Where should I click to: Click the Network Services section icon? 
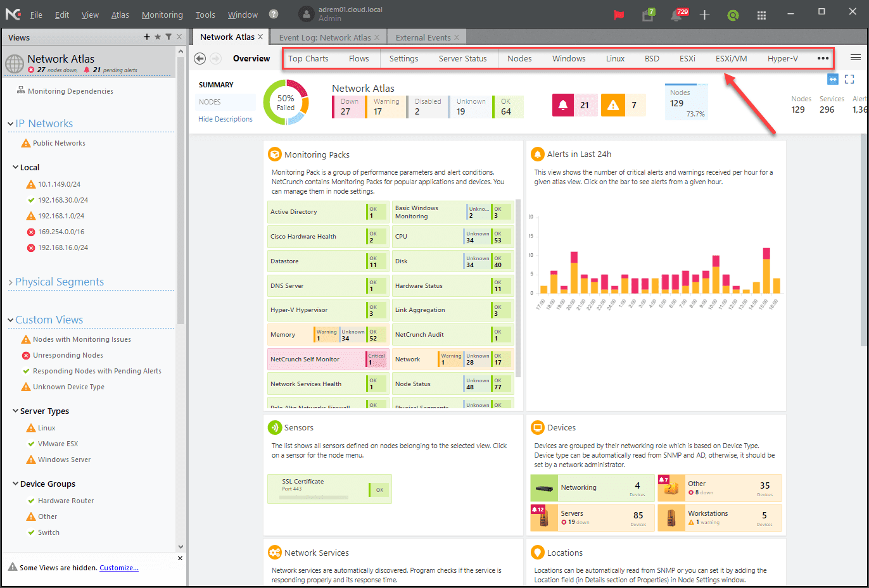click(274, 553)
